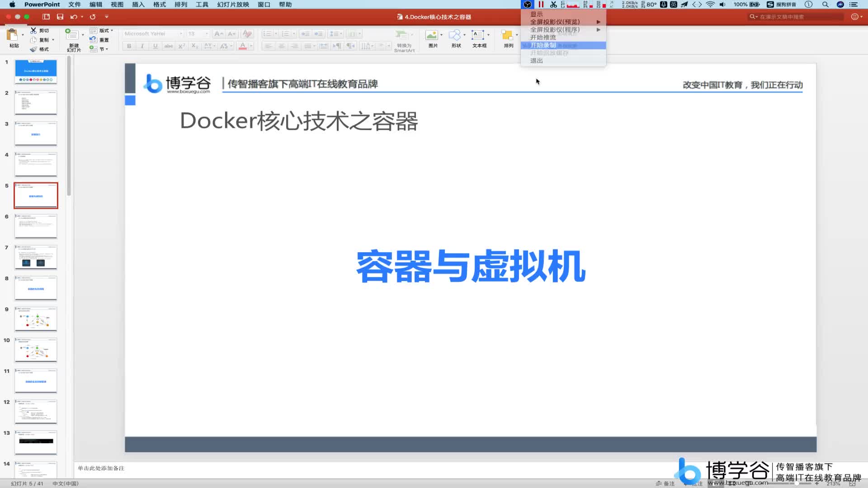Image resolution: width=868 pixels, height=488 pixels.
Task: Toggle Underline formatting
Action: point(156,46)
